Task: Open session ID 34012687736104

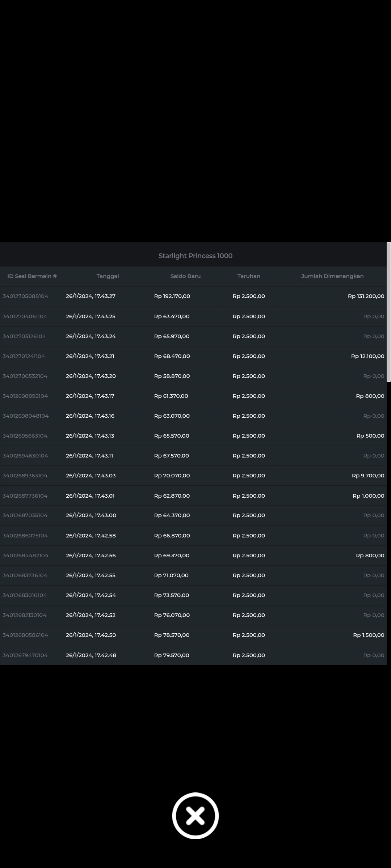Action: pyautogui.click(x=25, y=496)
